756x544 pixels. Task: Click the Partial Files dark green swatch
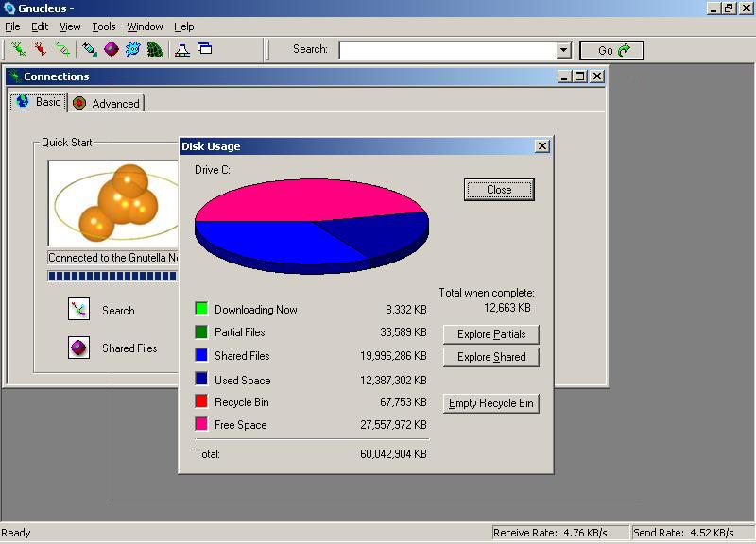click(201, 331)
